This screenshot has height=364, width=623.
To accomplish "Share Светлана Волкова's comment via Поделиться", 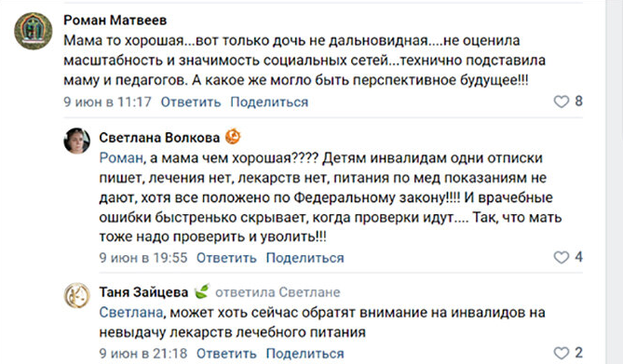I will tap(305, 258).
